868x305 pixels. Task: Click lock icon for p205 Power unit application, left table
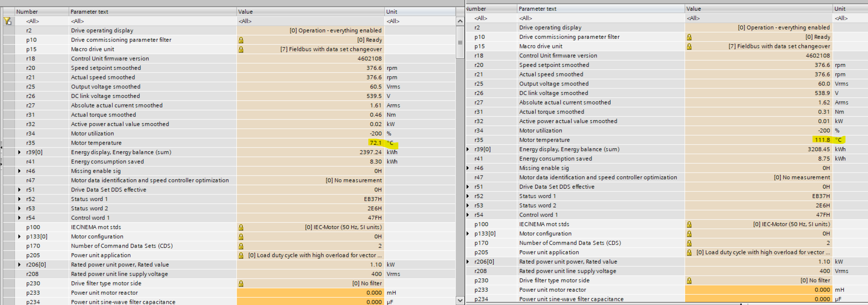coord(241,255)
